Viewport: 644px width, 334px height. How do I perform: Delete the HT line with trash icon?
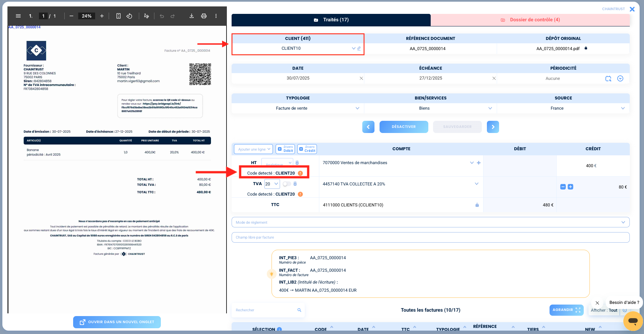pyautogui.click(x=297, y=162)
